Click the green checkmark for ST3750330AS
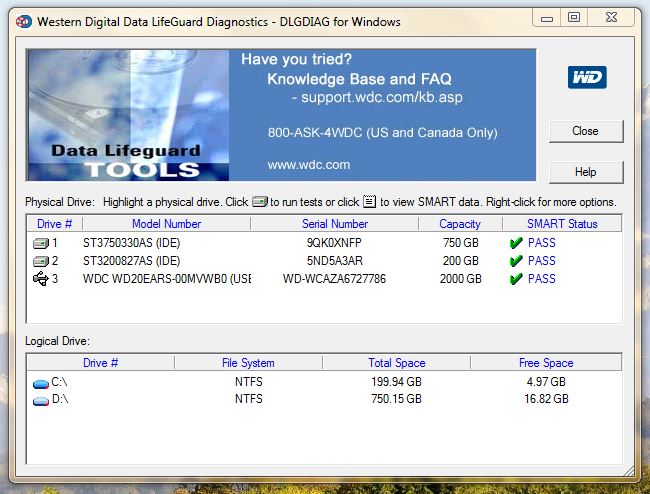Viewport: 650px width, 494px height. coord(516,243)
